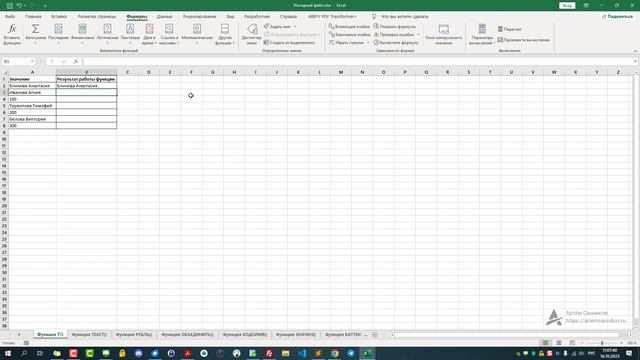Open the Name Manager icon
Screen dimensions: 640x360
(x=252, y=29)
